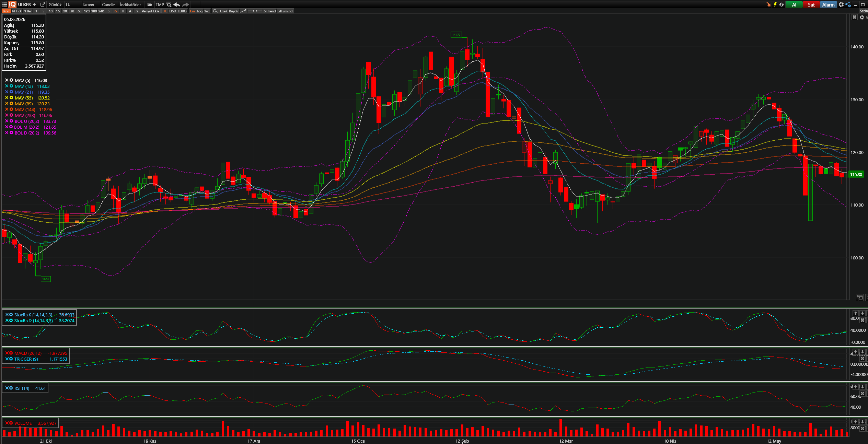Toggle visibility of MAV (89) line
This screenshot has height=444, width=868.
tap(11, 104)
